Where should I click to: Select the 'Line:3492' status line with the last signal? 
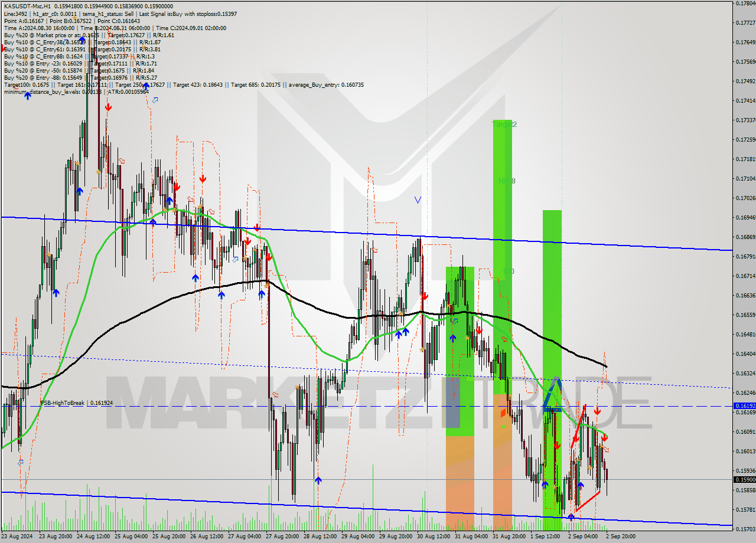coord(120,14)
